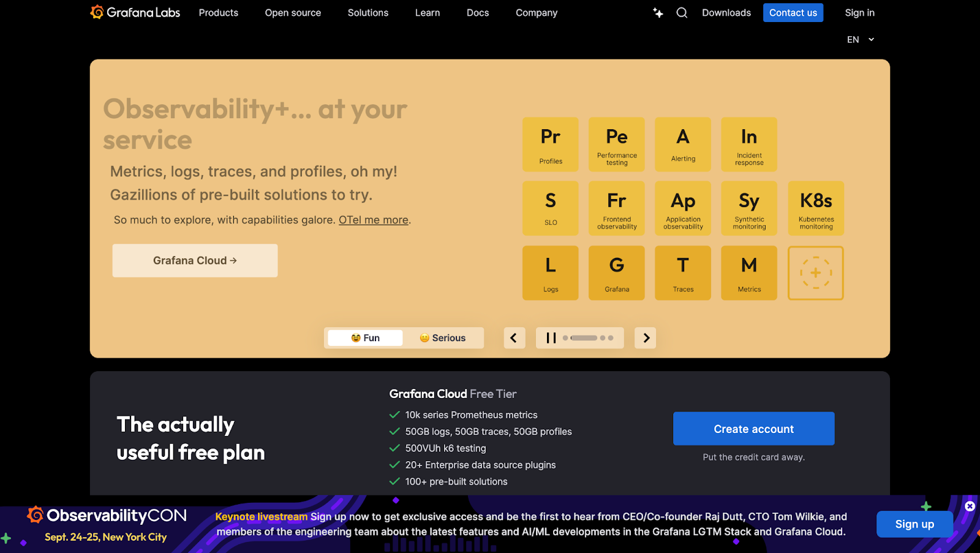Viewport: 980px width, 553px height.
Task: Select the Synthetic monitoring (Sy) tile
Action: coord(749,208)
